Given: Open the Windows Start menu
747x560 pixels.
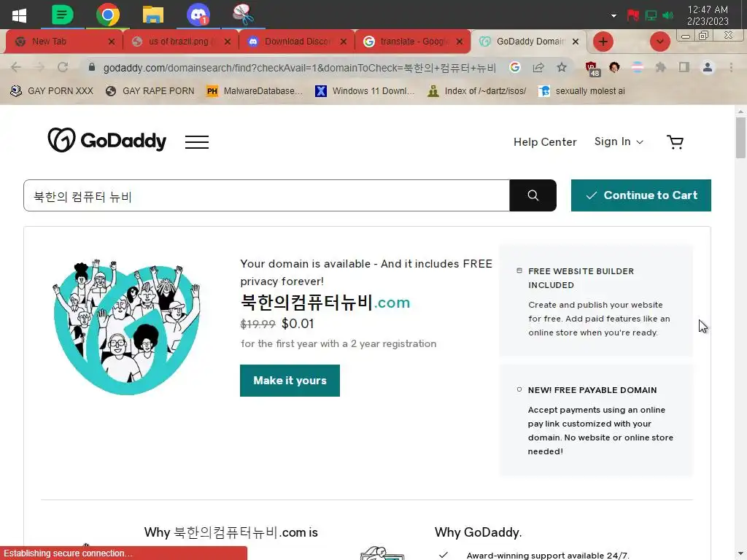Looking at the screenshot, I should click(x=19, y=15).
